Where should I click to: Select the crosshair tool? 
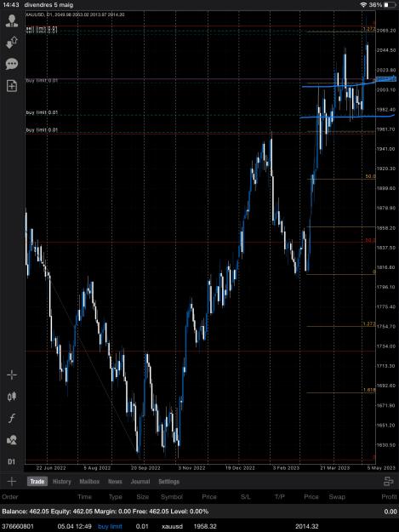12,375
